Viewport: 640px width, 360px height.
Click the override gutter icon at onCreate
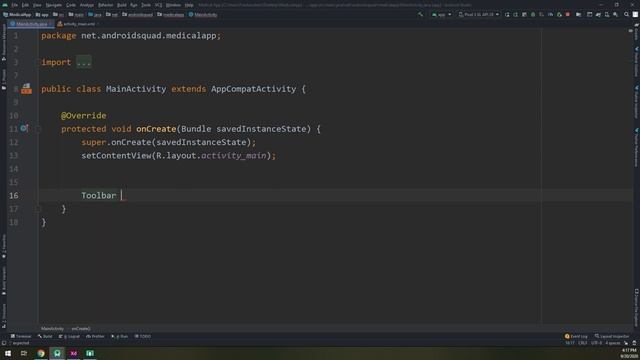(24, 129)
